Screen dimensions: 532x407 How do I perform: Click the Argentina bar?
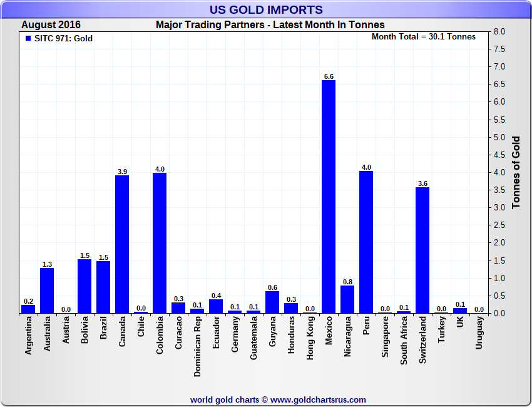(x=28, y=309)
